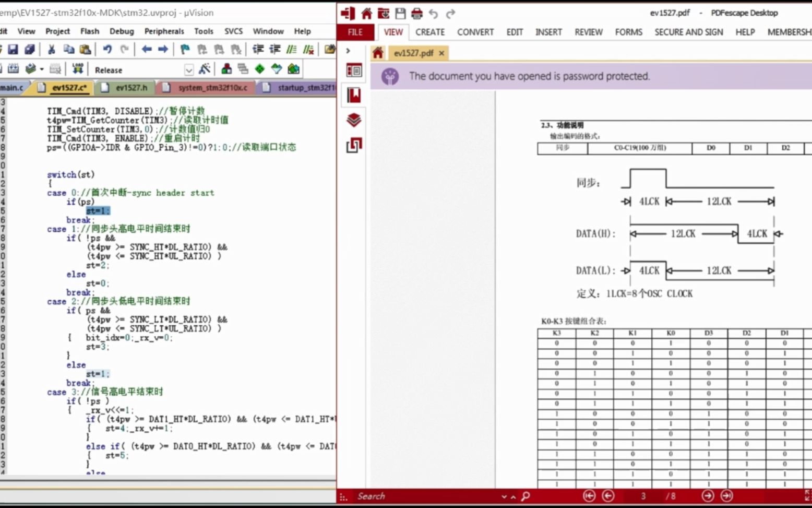Open the attachments sidebar panel icon

pos(354,145)
